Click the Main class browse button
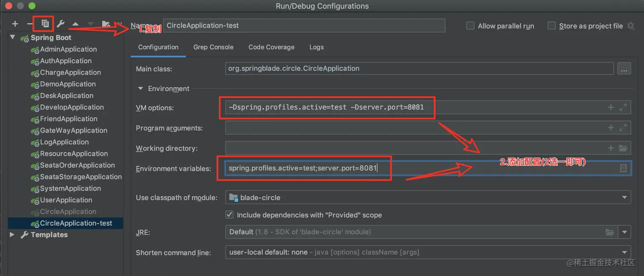The height and width of the screenshot is (276, 644). (624, 68)
